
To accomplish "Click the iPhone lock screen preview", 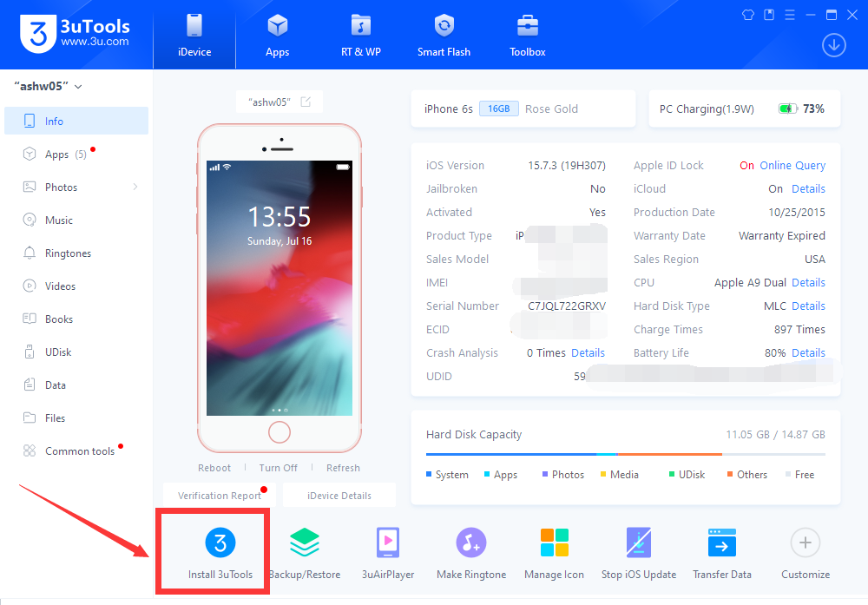I will coord(279,288).
